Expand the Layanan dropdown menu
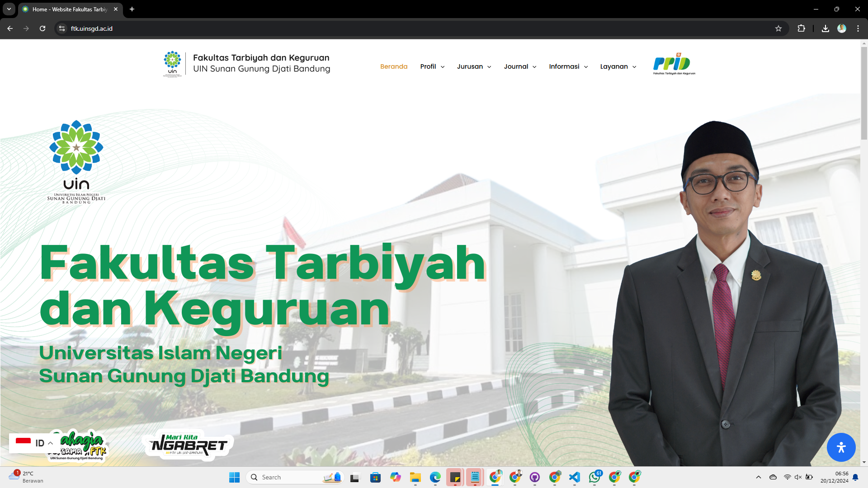 618,66
